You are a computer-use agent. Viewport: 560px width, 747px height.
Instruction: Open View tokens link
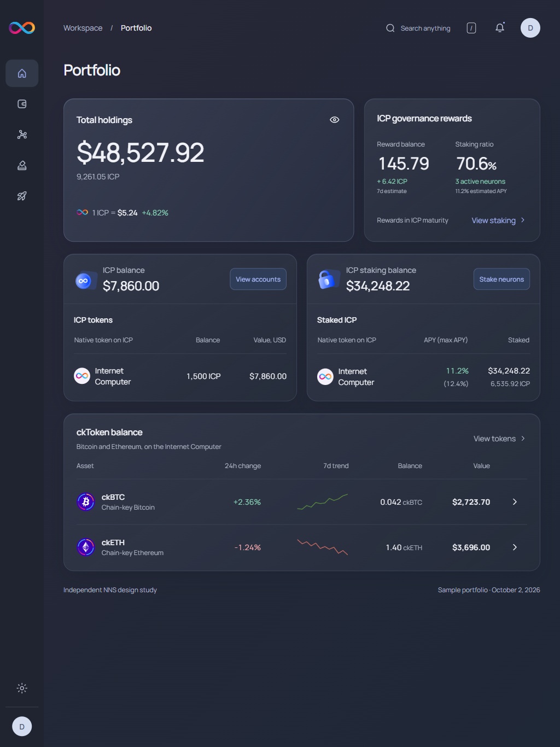[494, 439]
